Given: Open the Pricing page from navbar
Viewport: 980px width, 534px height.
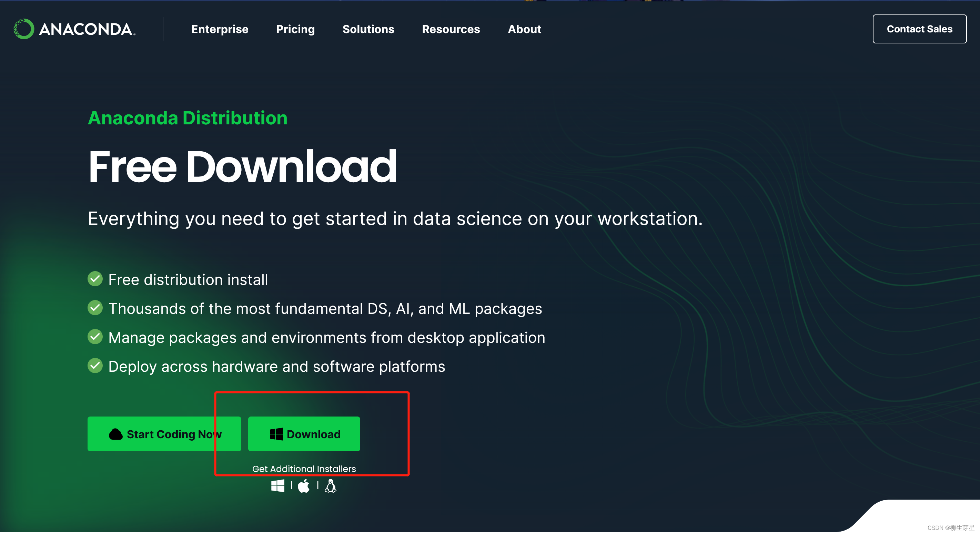Looking at the screenshot, I should coord(295,29).
